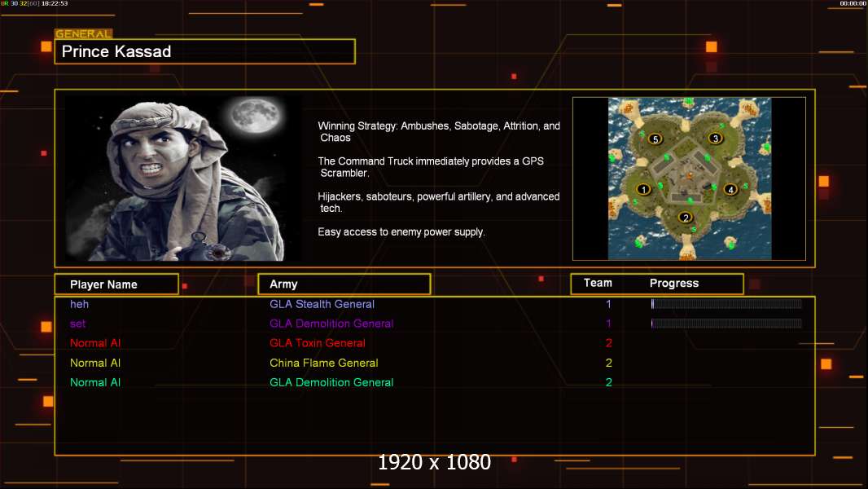Click the GENERAL label tag

pos(83,33)
